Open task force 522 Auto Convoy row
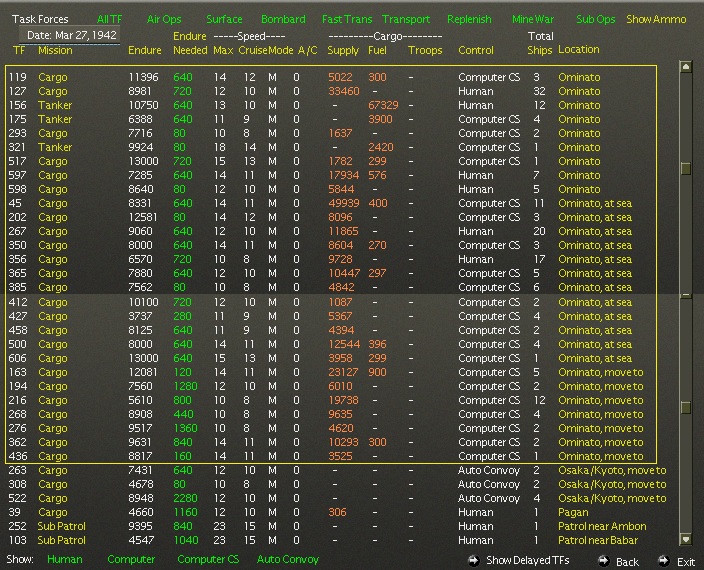 [337, 498]
